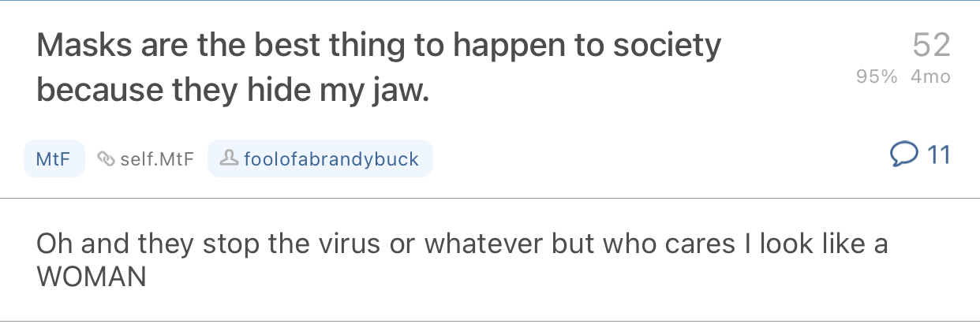Click the word WOMAN in the post body
This screenshot has width=980, height=324.
92,277
